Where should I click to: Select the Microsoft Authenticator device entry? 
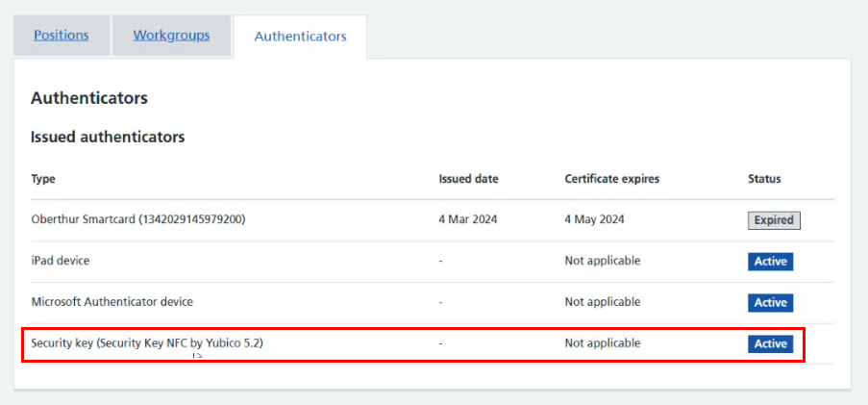(x=112, y=302)
